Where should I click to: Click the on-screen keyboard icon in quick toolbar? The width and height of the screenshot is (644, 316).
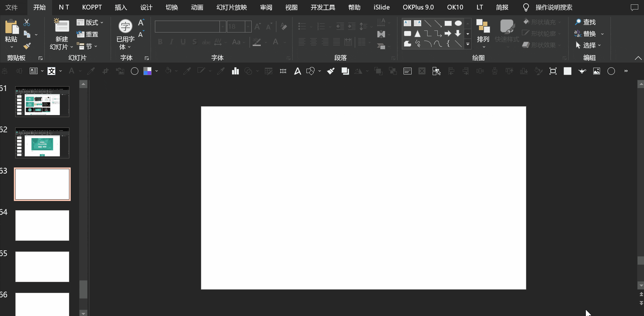[408, 71]
